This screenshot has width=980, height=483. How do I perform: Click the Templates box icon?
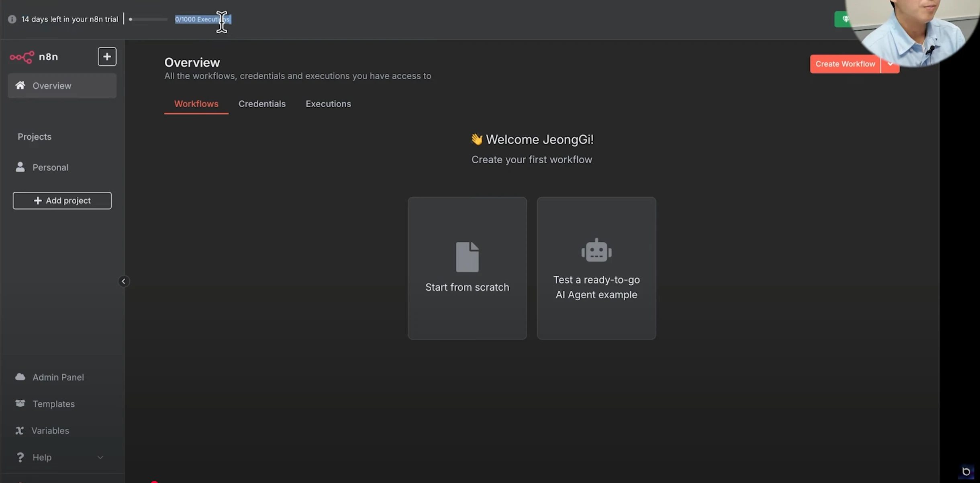20,403
